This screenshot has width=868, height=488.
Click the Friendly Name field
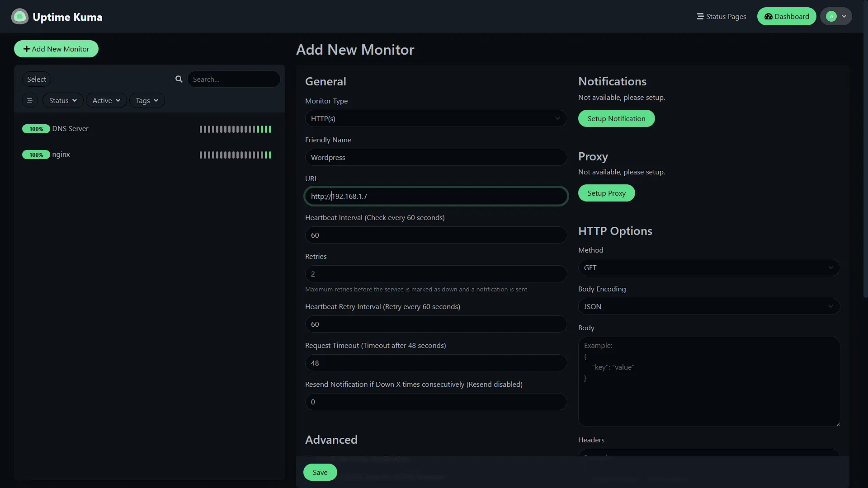pyautogui.click(x=436, y=157)
